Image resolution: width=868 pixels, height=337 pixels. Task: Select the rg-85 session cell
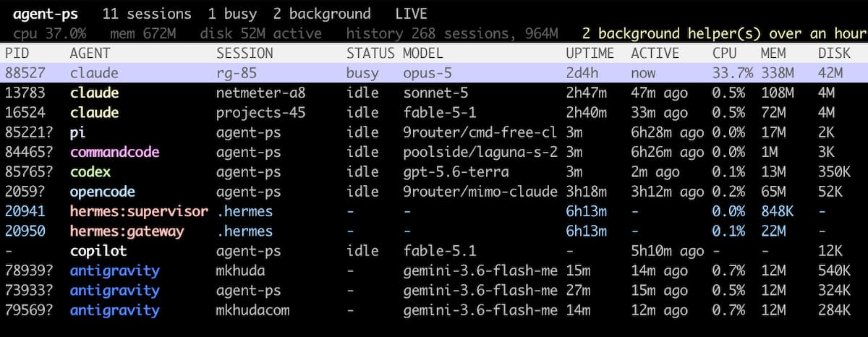click(237, 73)
